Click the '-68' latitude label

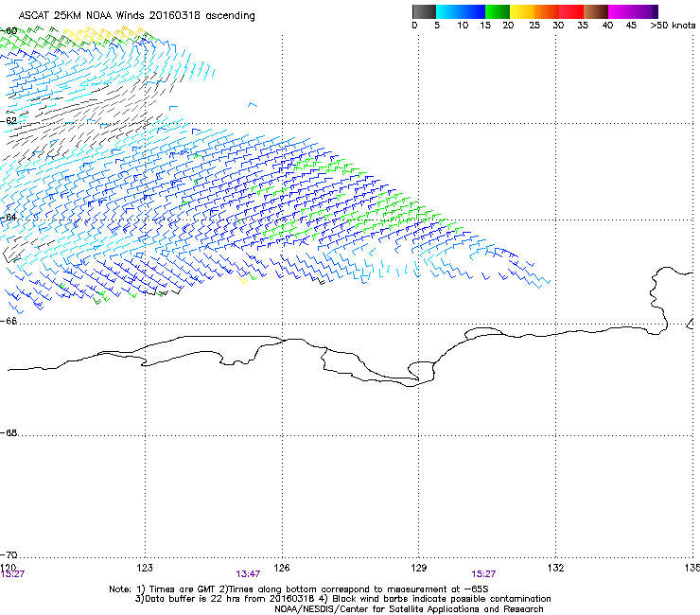[x=9, y=432]
